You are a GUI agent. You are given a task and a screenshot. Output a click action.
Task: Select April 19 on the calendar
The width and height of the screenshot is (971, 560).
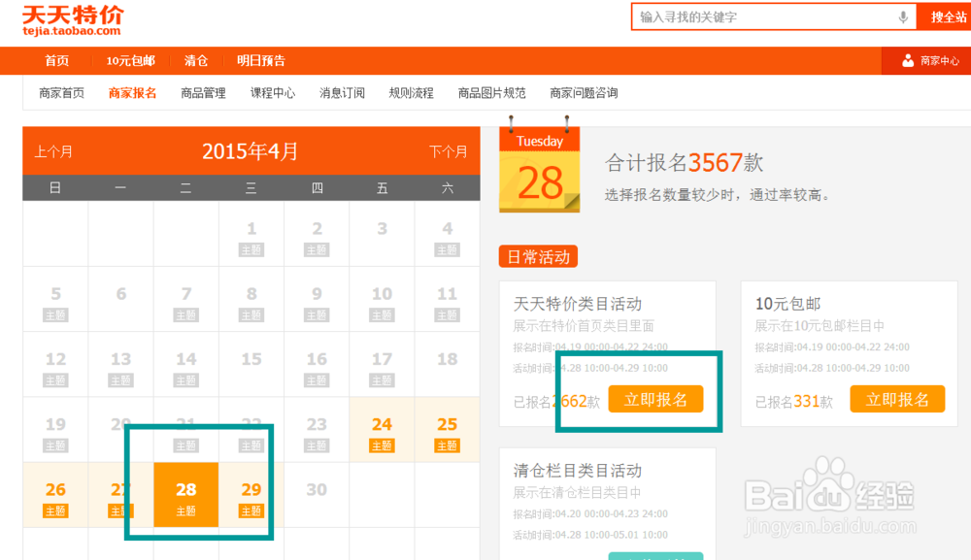[x=55, y=429]
